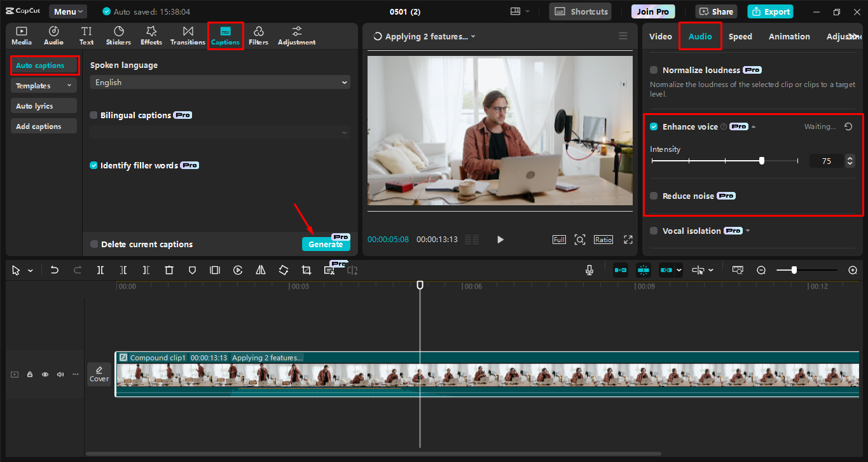Select the Captions tab in top toolbar
868x462 pixels.
(225, 35)
